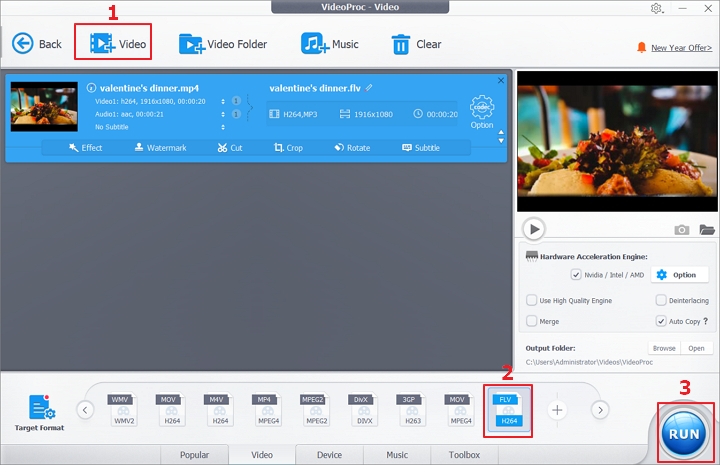Image resolution: width=720 pixels, height=465 pixels.
Task: Toggle Nvidia / Intel / AMD checkbox
Action: [575, 275]
